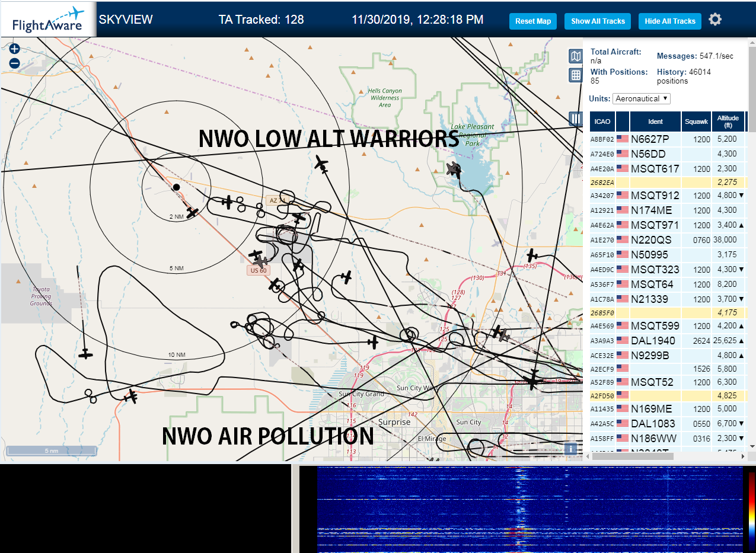Viewport: 756px width, 553px height.
Task: Select the largest aircraft icon on the map
Action: tap(532, 379)
